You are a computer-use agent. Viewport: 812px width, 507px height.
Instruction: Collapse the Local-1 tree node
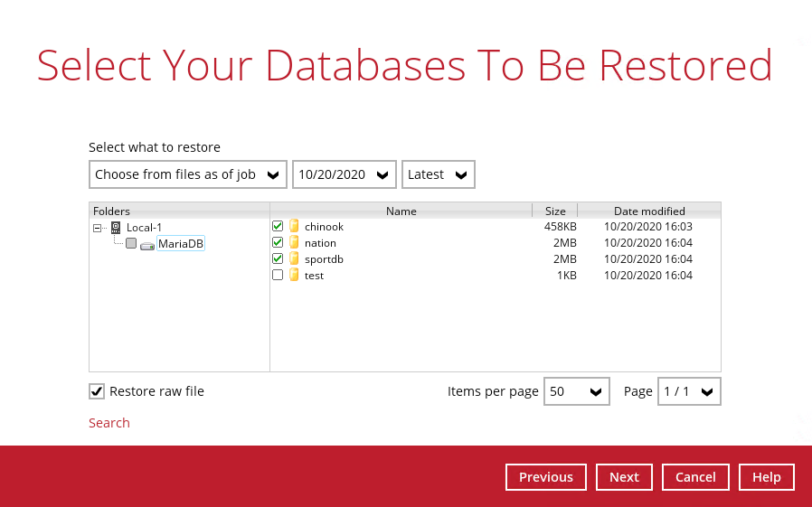coord(97,228)
